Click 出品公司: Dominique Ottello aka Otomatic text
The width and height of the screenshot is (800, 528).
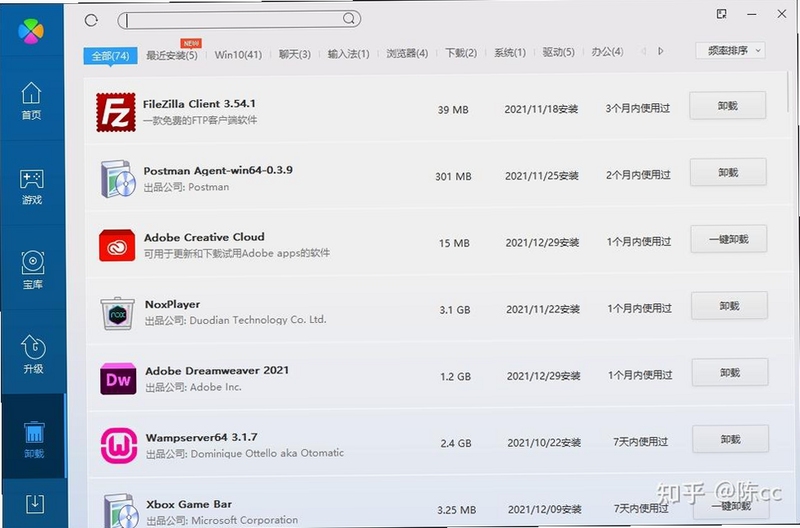[x=245, y=454]
